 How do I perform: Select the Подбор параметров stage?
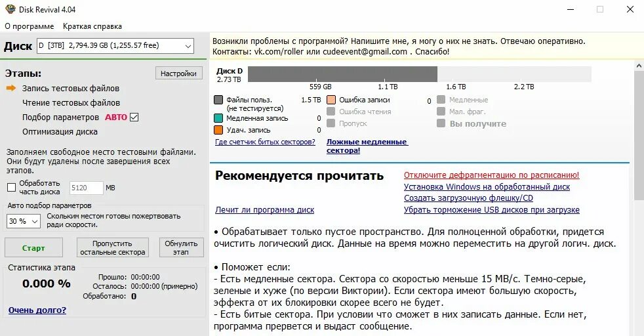point(60,117)
